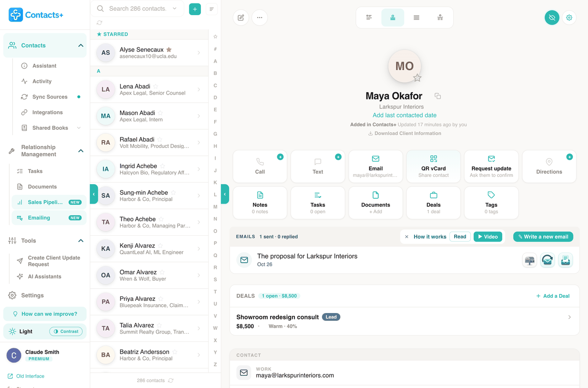Open the contact list sort options icon

pos(212,9)
